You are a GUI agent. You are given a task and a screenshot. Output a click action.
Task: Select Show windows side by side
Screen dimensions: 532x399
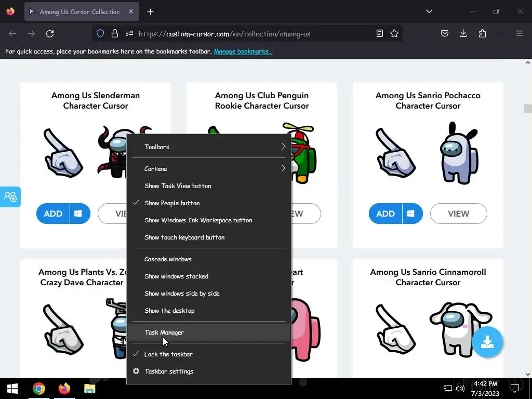pyautogui.click(x=209, y=293)
